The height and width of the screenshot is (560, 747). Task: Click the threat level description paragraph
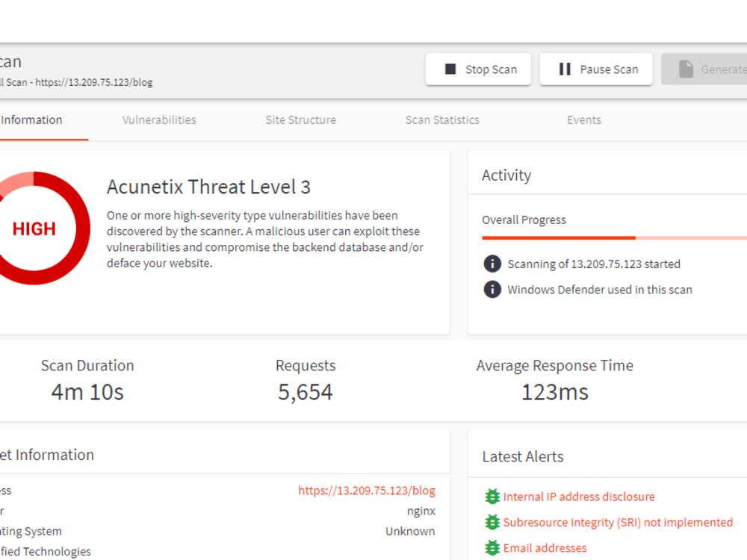(x=265, y=239)
